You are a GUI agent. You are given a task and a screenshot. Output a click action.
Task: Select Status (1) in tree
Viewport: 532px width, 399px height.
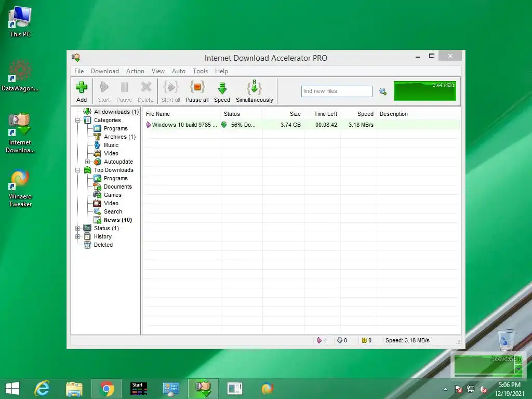106,229
